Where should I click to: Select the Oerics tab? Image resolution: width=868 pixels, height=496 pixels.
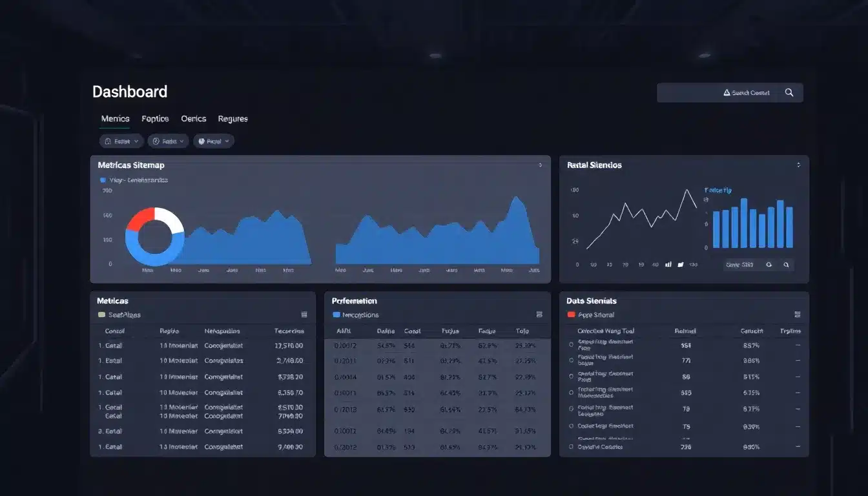[x=193, y=119]
